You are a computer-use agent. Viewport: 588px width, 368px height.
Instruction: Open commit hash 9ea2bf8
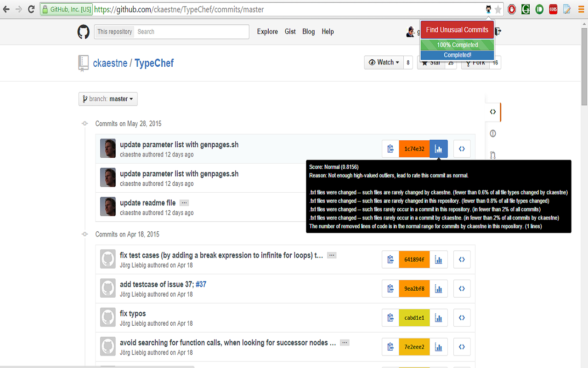(414, 289)
